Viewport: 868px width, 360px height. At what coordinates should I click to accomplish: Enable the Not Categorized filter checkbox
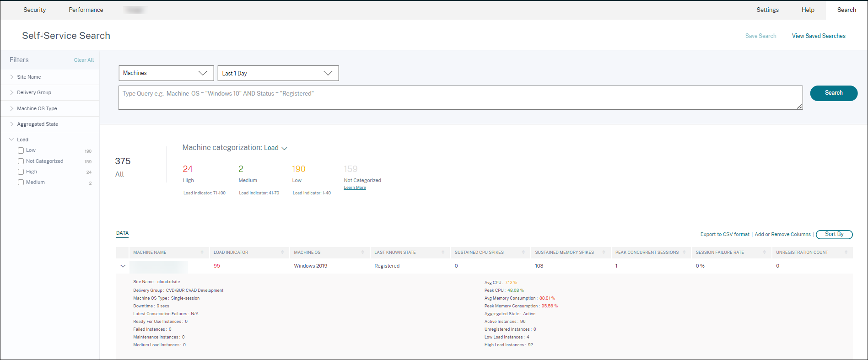pyautogui.click(x=21, y=161)
